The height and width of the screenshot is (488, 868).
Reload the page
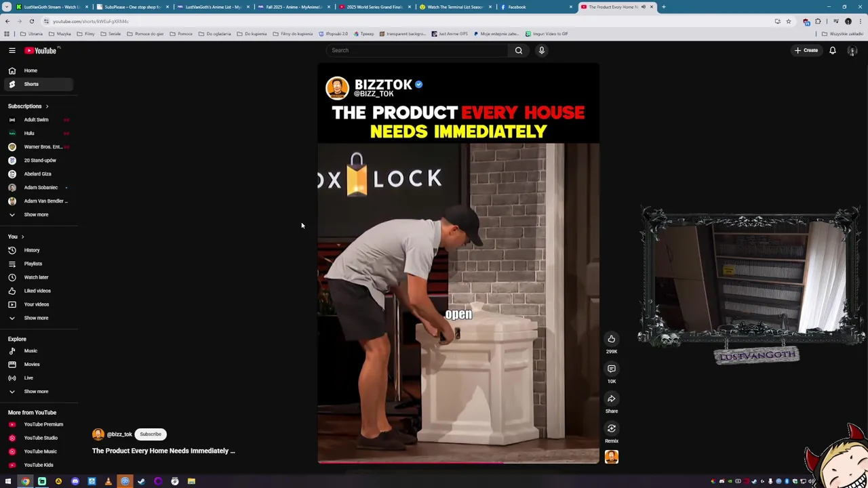click(x=32, y=21)
